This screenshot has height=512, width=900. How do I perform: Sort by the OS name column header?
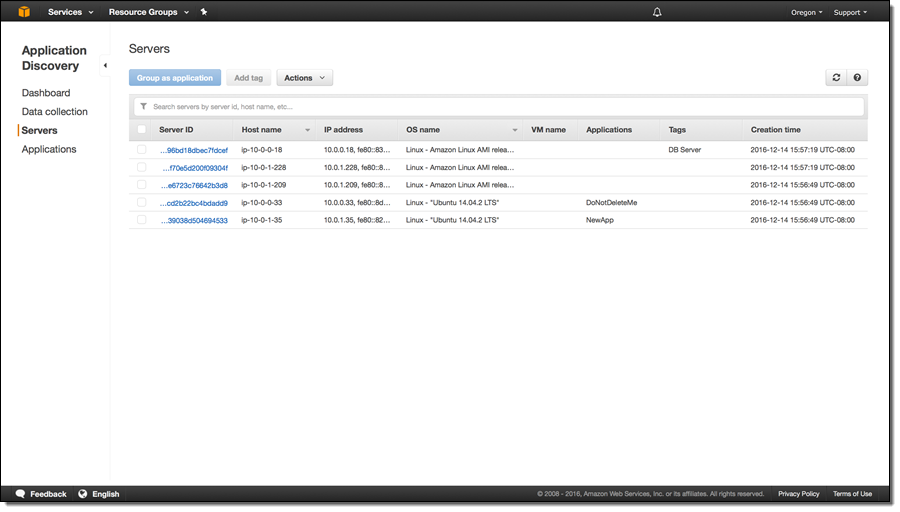click(x=461, y=130)
